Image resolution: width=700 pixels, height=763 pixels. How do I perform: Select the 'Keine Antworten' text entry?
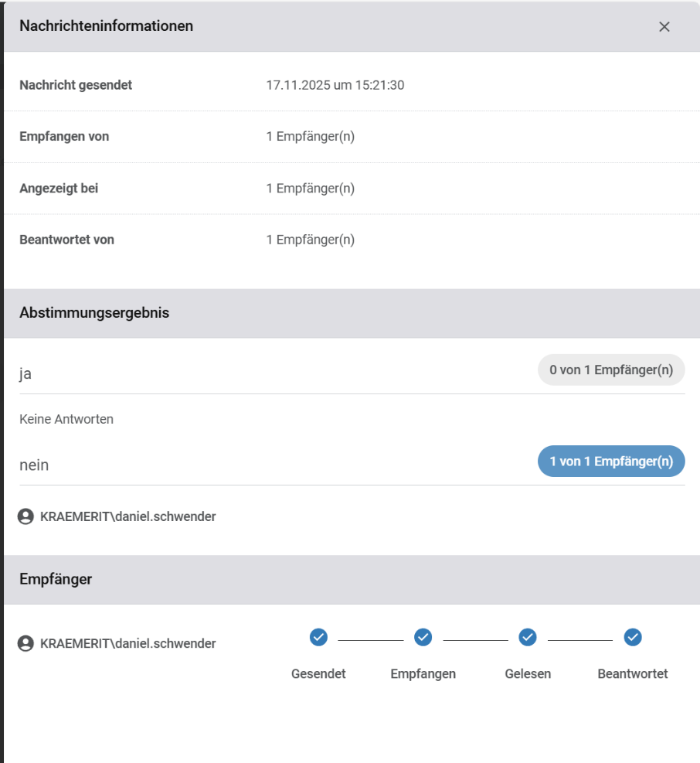pyautogui.click(x=66, y=419)
